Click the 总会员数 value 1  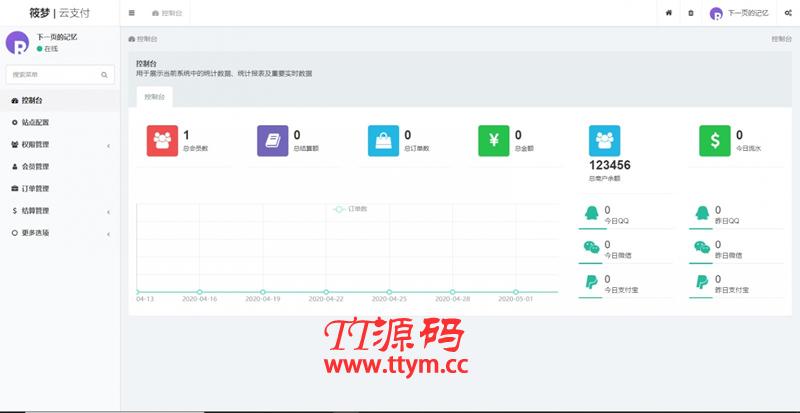[186, 135]
